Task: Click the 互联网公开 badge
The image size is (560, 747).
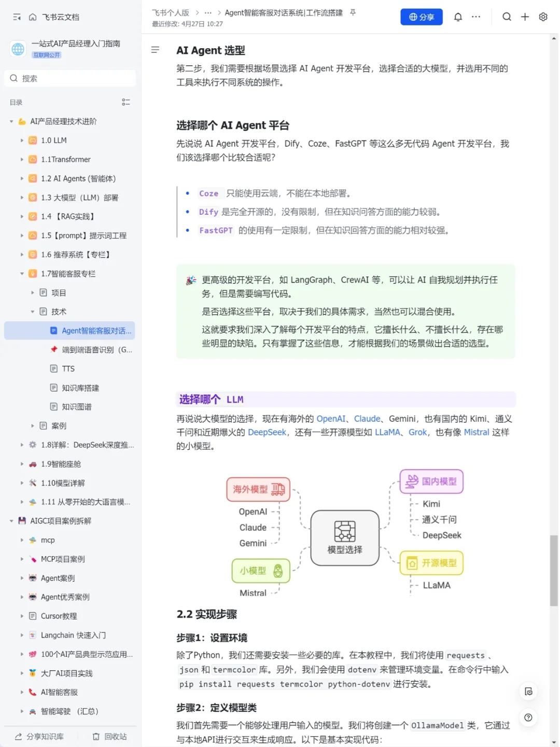Action: (x=47, y=55)
